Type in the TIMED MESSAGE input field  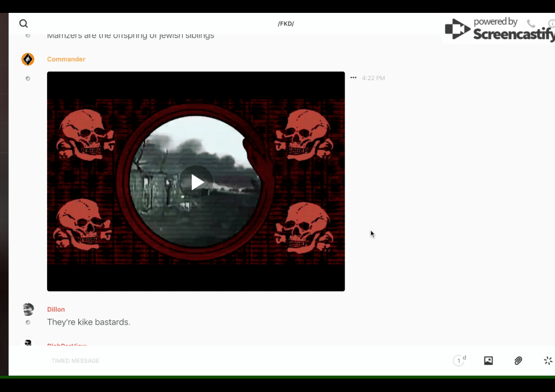pos(224,361)
